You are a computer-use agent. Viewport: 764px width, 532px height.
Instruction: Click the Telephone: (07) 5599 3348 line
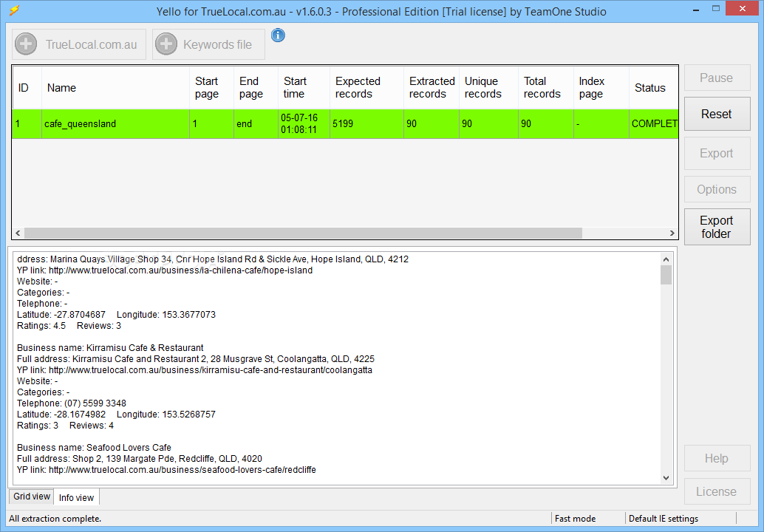[x=72, y=403]
